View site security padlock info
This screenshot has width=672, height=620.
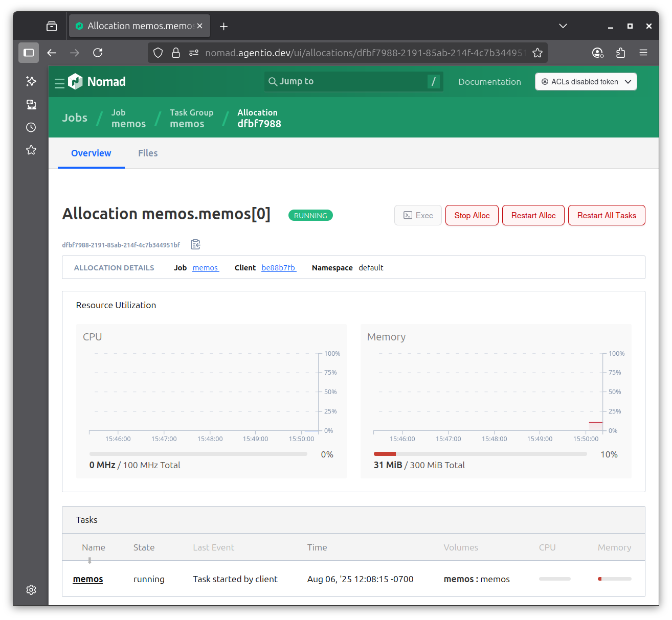[x=176, y=53]
